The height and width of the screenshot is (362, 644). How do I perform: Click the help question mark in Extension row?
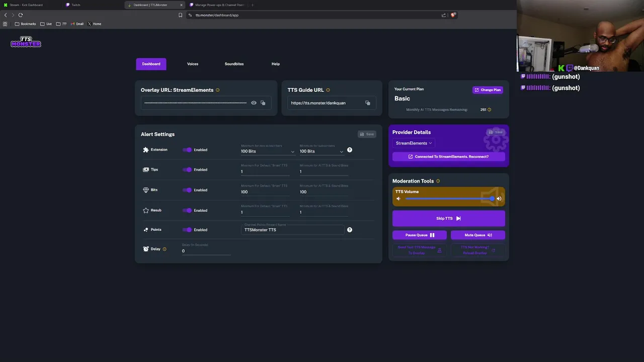pyautogui.click(x=350, y=150)
